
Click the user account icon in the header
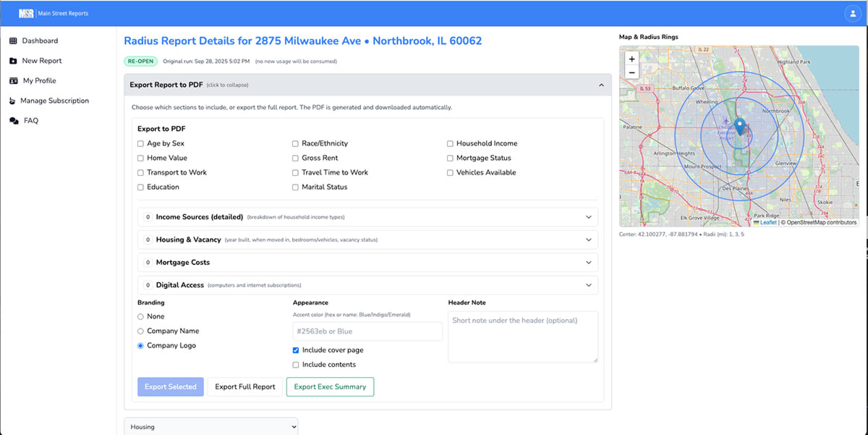(x=852, y=13)
